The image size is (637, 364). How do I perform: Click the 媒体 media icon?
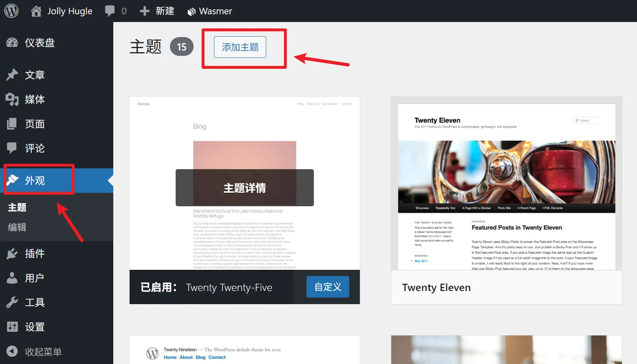(x=12, y=99)
